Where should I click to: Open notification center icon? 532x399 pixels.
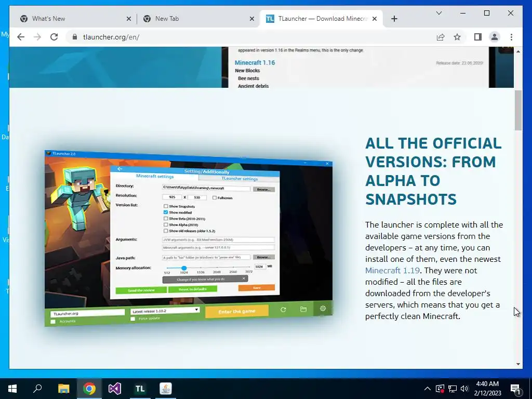516,389
